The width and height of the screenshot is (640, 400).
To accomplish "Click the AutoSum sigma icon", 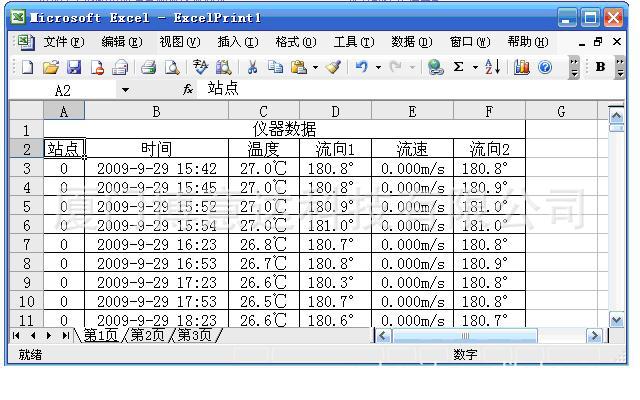I will pyautogui.click(x=459, y=68).
